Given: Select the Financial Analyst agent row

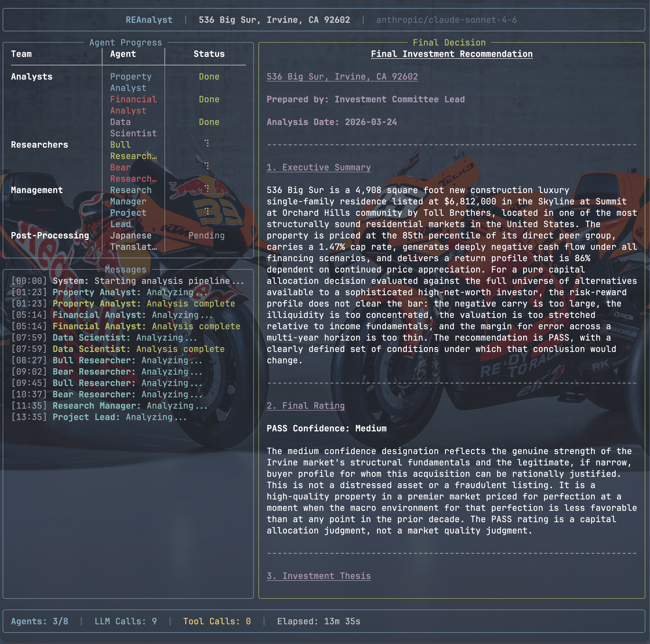Looking at the screenshot, I should pos(133,105).
